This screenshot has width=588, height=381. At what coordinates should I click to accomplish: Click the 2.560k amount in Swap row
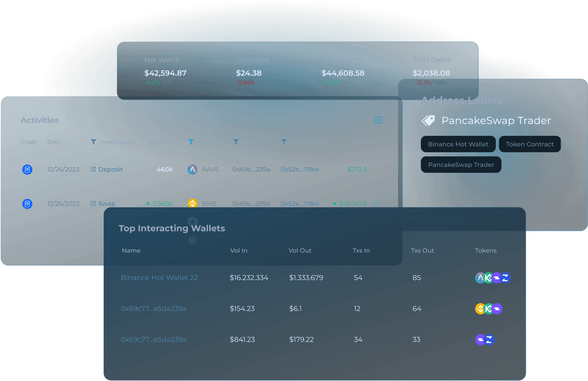(163, 204)
